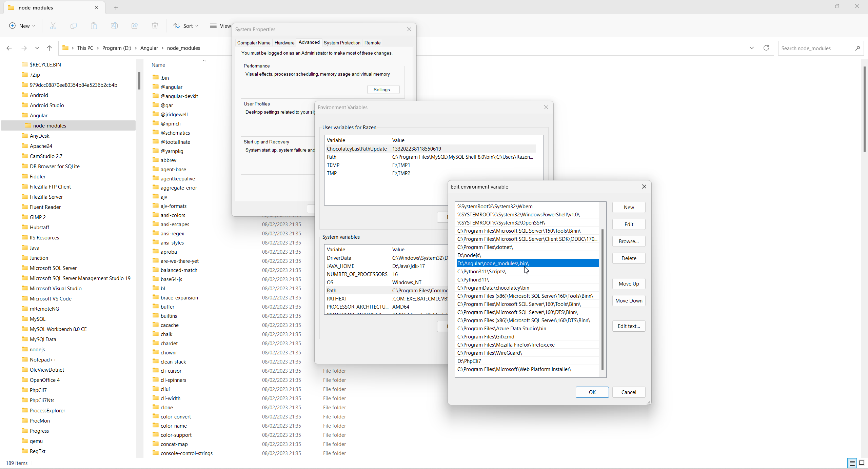The width and height of the screenshot is (868, 469).
Task: Open the New item dropdown
Action: [x=22, y=26]
